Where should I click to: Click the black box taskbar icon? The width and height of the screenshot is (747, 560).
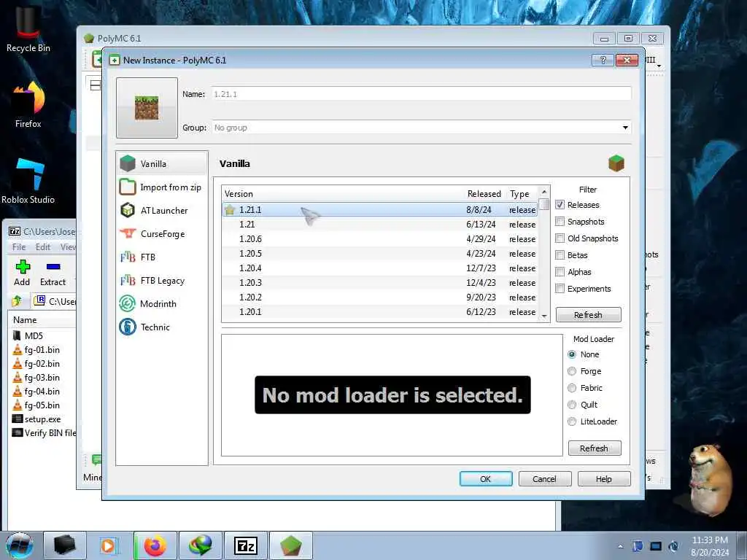click(x=64, y=545)
